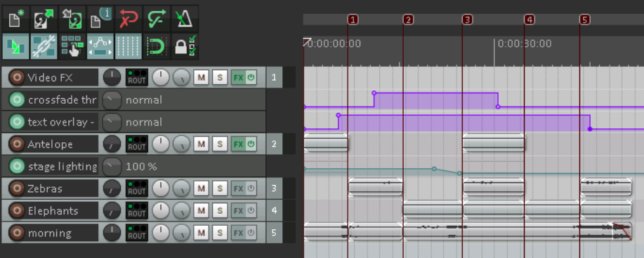Open ROUT routing for Zebras

[137, 189]
